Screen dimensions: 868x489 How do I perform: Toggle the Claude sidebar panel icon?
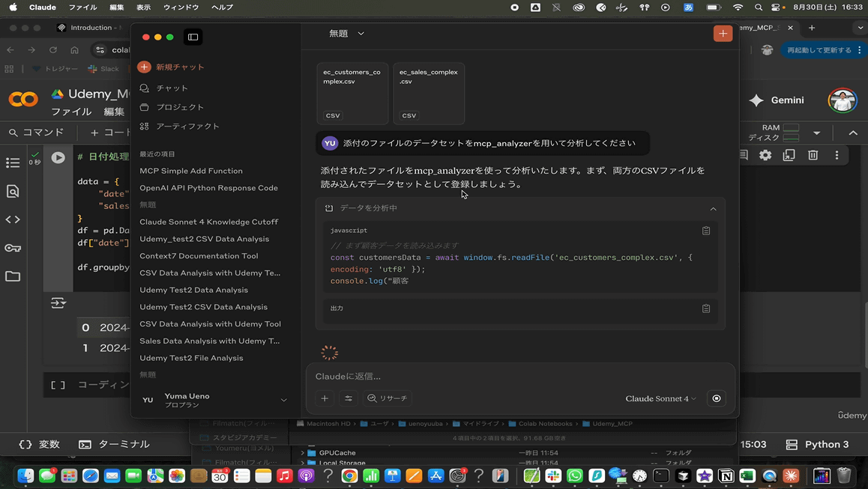(193, 37)
